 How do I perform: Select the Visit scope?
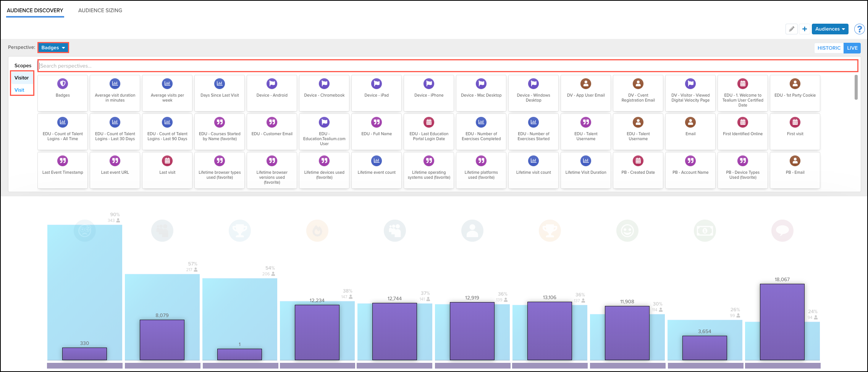tap(19, 90)
